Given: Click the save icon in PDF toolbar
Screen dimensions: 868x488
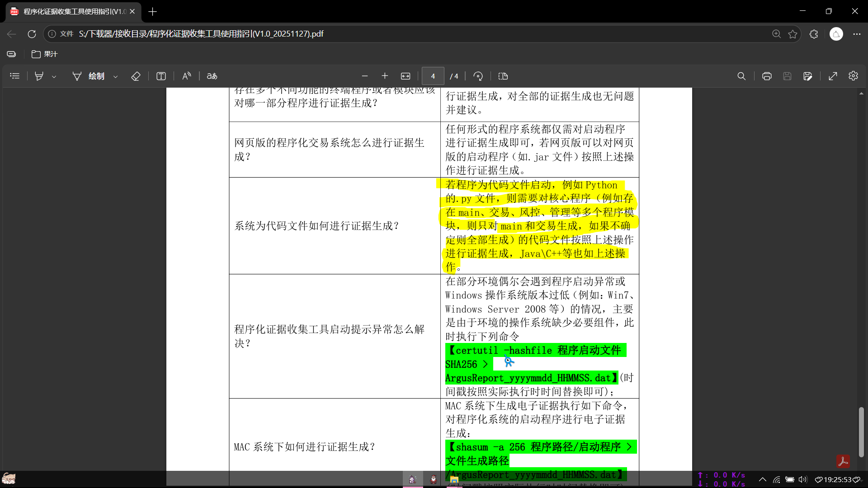Looking at the screenshot, I should tap(787, 76).
